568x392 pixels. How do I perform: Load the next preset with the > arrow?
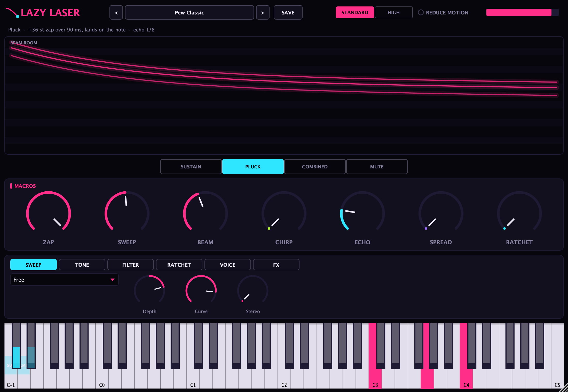point(263,12)
